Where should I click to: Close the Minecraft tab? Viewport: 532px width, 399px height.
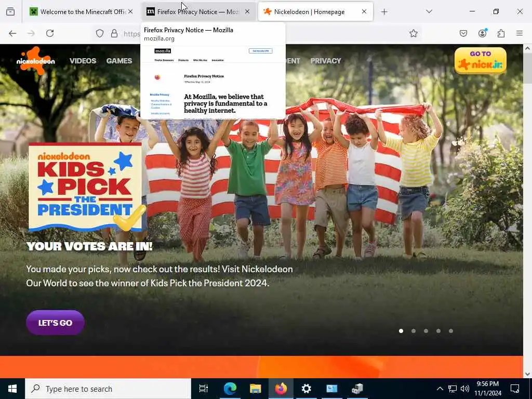130,11
